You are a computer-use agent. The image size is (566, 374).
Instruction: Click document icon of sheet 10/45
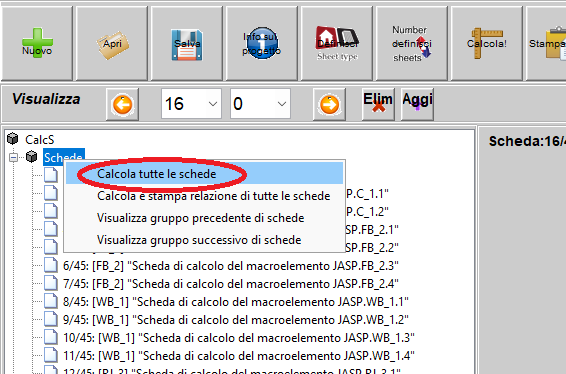pos(51,337)
